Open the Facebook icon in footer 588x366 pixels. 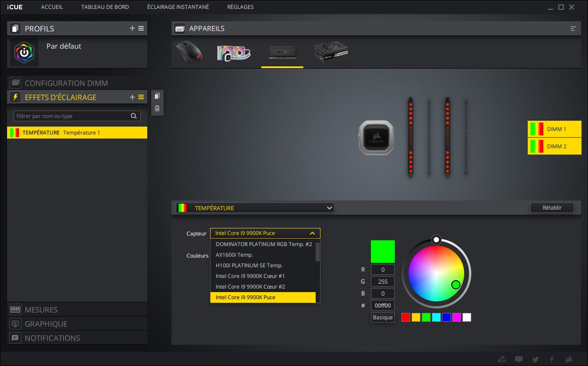tap(552, 359)
